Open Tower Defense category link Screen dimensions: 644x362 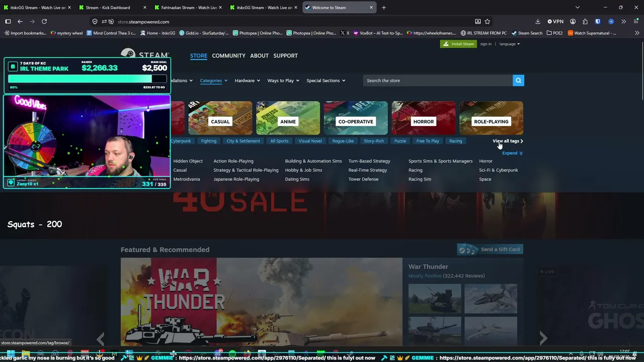363,179
